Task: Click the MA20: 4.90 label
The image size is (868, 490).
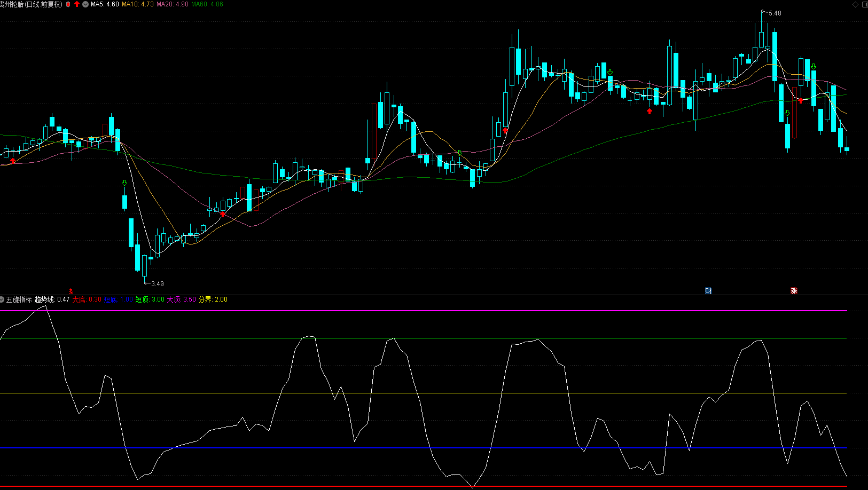Action: (172, 4)
